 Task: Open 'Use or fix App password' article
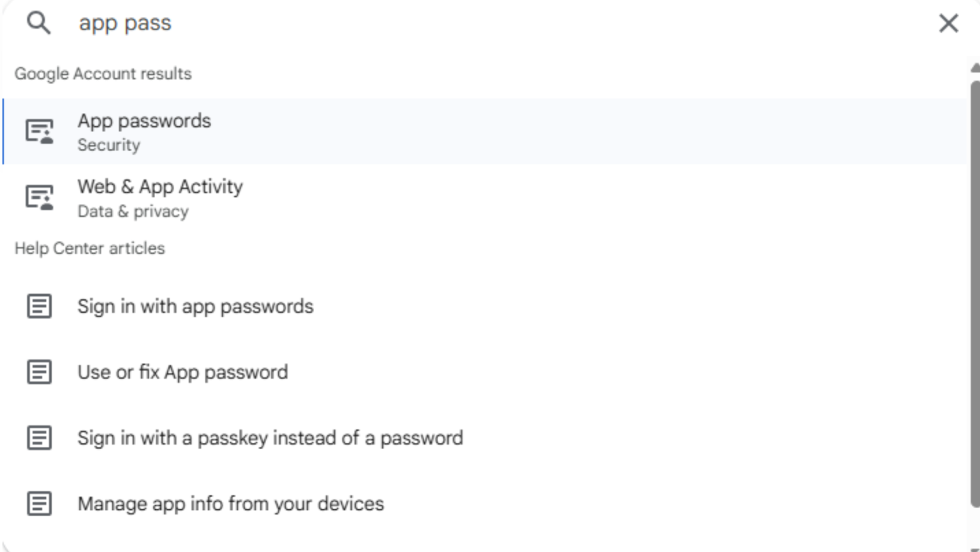coord(182,372)
